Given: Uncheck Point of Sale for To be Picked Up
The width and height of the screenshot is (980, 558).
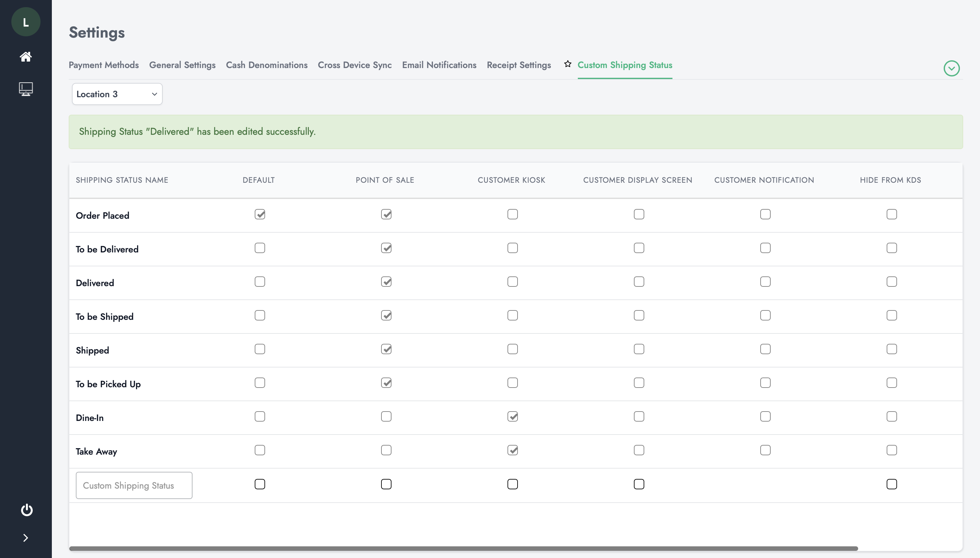Looking at the screenshot, I should pos(386,383).
